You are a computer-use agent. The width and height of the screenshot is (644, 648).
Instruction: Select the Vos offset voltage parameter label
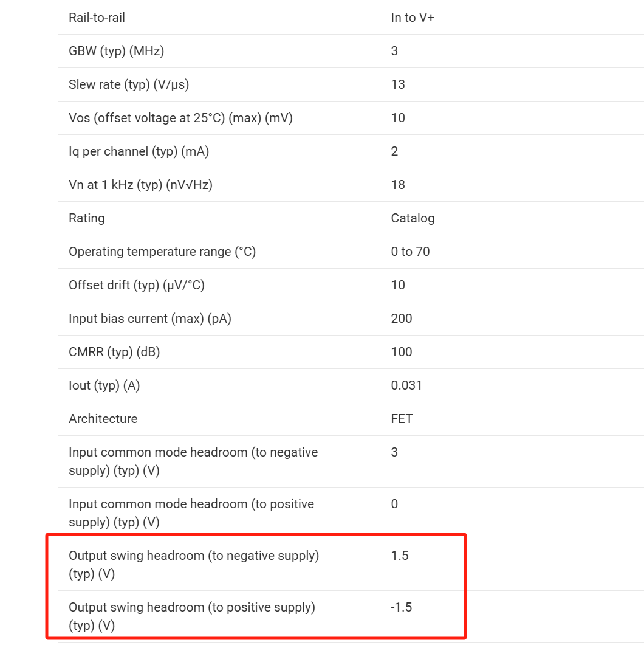click(x=180, y=118)
